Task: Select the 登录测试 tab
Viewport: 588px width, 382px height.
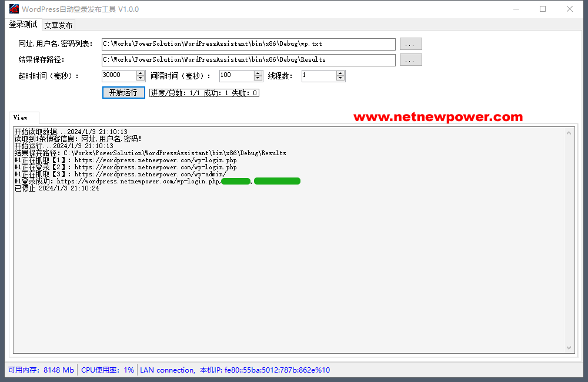Action: (x=23, y=25)
